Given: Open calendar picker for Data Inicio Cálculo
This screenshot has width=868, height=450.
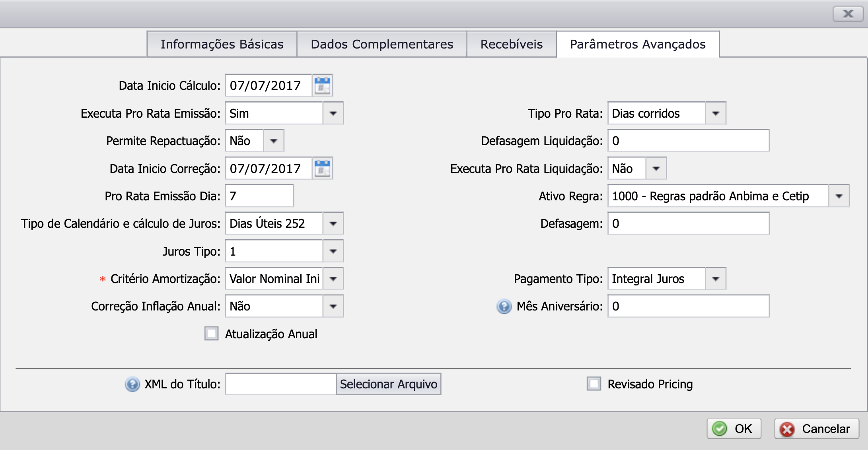Looking at the screenshot, I should point(322,85).
